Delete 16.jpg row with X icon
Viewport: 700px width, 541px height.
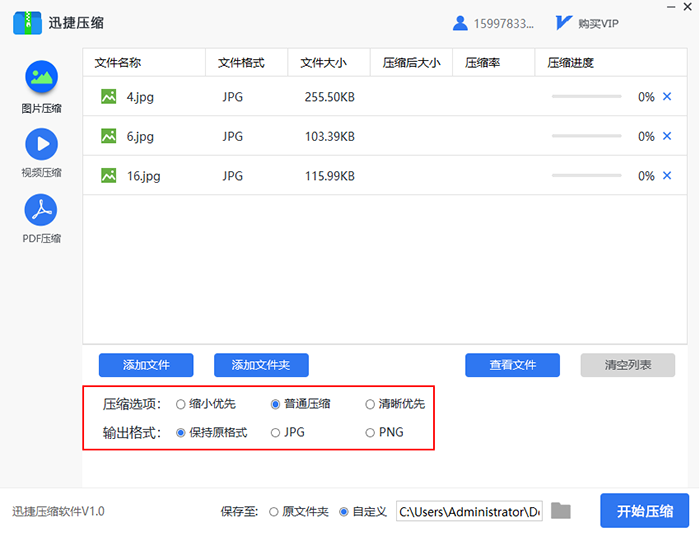click(x=667, y=175)
